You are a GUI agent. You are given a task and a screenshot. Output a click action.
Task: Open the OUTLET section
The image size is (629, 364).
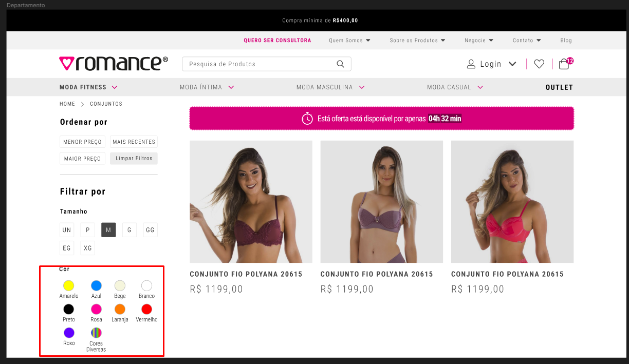pos(559,87)
